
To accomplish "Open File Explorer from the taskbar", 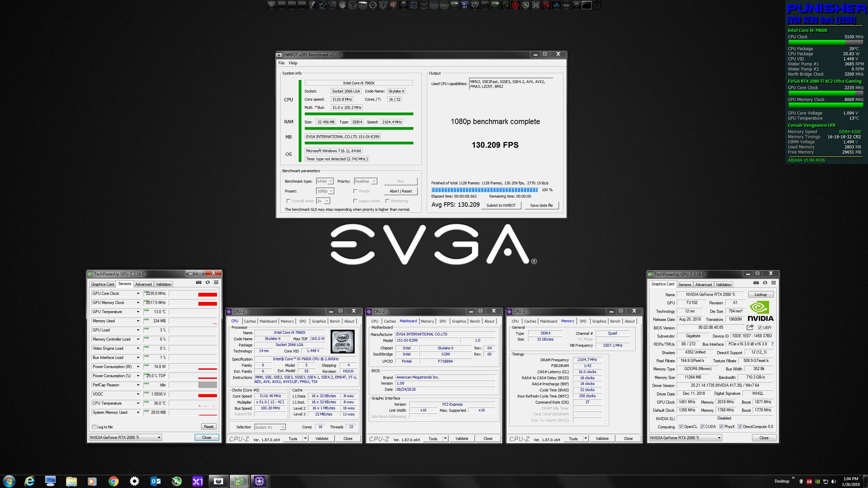I will click(71, 481).
